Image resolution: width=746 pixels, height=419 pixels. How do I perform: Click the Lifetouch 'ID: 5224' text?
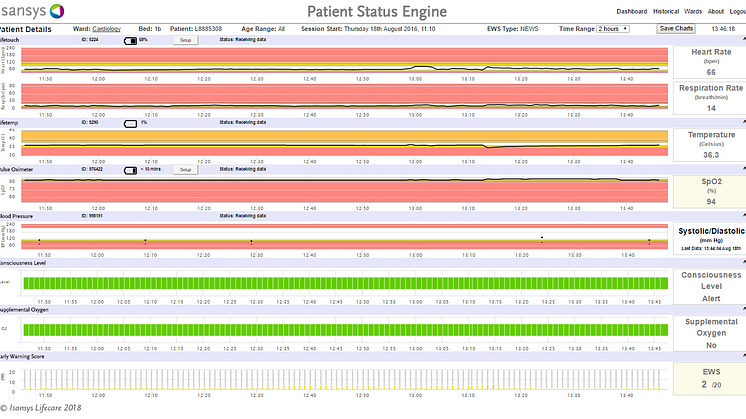[x=90, y=39]
